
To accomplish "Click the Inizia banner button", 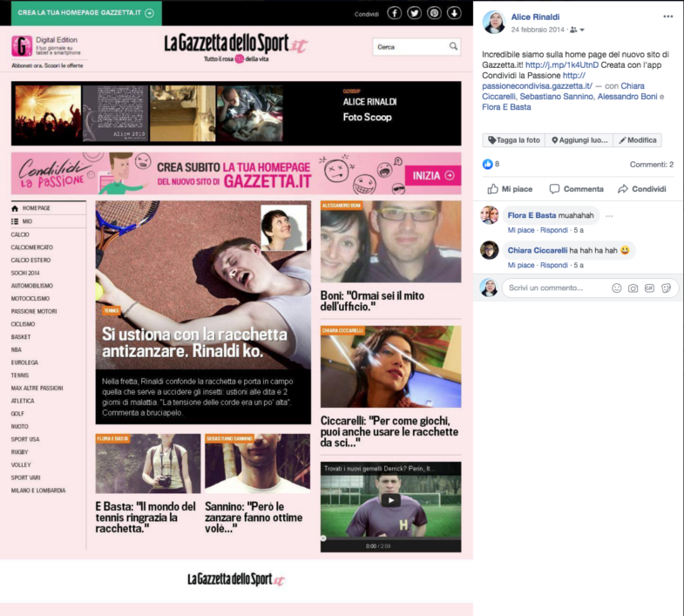I will [x=433, y=175].
